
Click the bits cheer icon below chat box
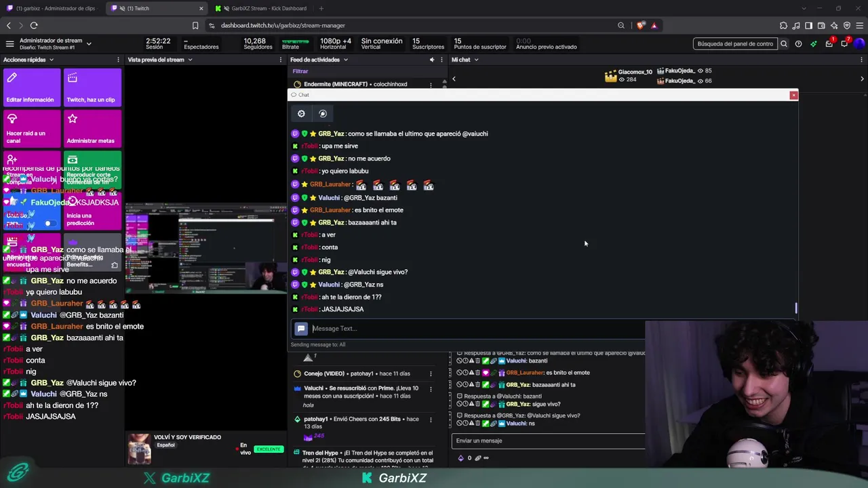(x=461, y=458)
